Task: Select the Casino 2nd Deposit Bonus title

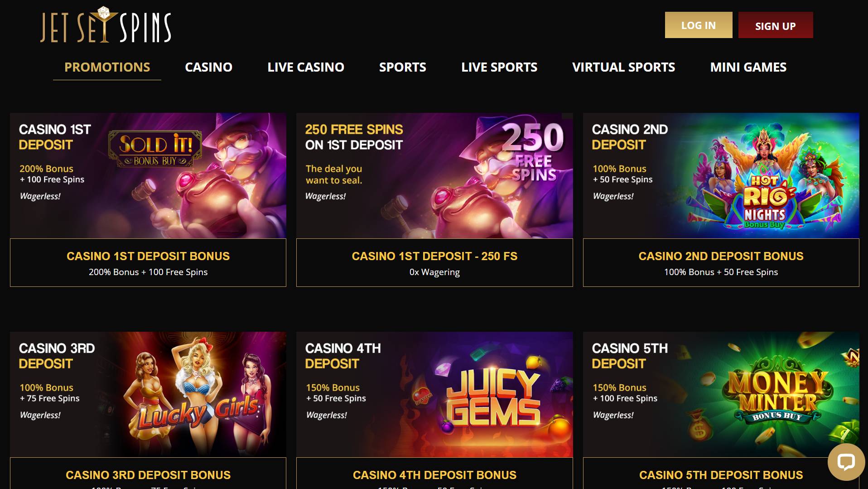Action: 721,256
